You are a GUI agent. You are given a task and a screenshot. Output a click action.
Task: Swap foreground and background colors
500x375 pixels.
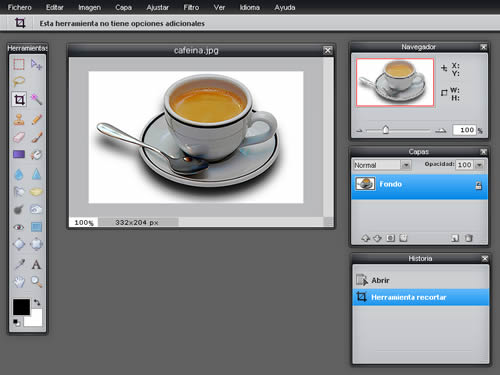pyautogui.click(x=37, y=302)
